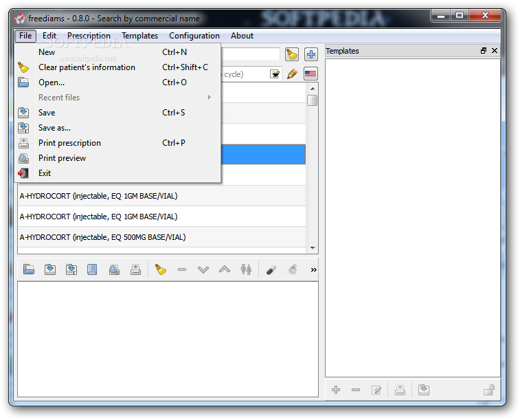
Task: Click minus icon in Templates bottom bar
Action: click(x=356, y=390)
